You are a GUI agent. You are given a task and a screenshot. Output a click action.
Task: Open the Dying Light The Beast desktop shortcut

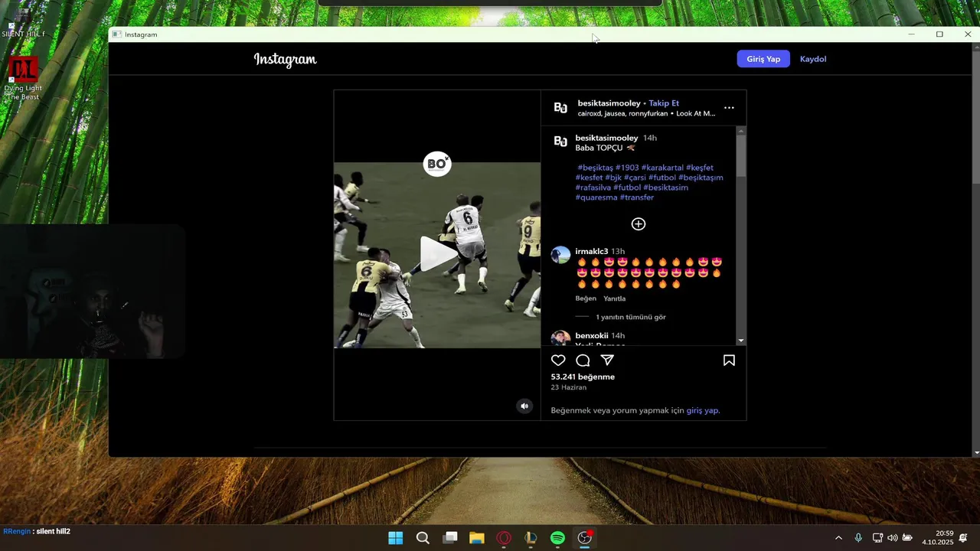point(23,79)
